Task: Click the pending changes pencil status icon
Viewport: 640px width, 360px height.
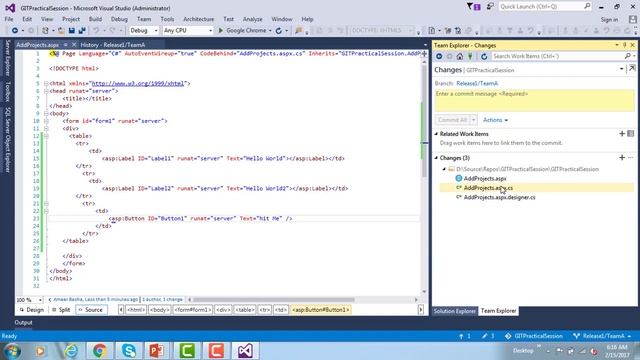Action: click(484, 336)
